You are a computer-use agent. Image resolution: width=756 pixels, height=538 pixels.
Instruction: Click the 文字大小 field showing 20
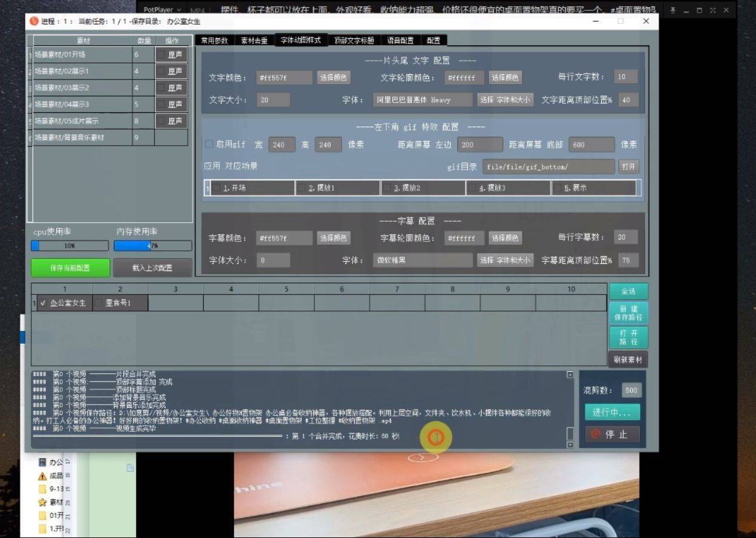pos(273,100)
